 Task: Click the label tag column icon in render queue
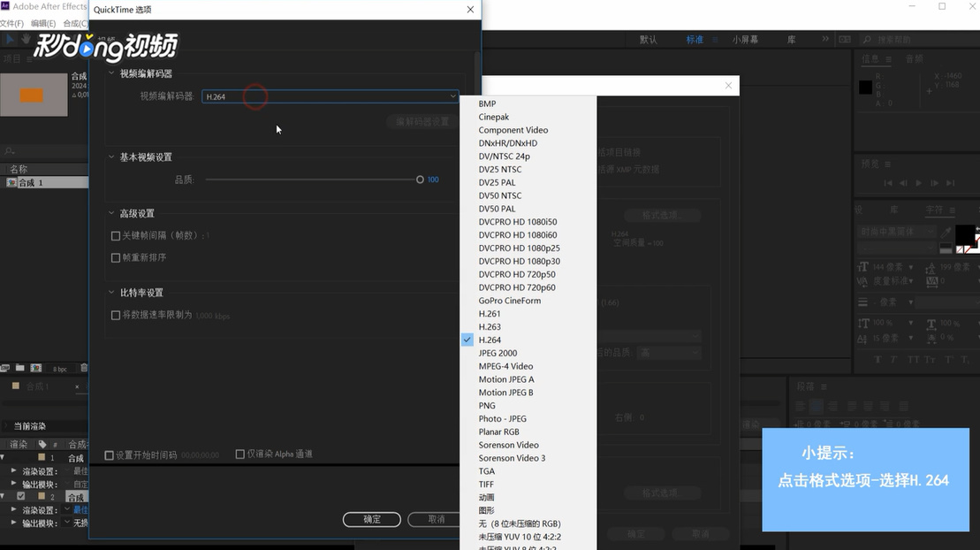(x=42, y=444)
